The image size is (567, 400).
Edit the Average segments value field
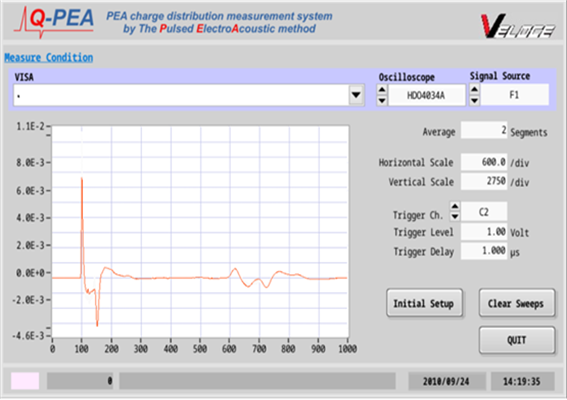484,130
